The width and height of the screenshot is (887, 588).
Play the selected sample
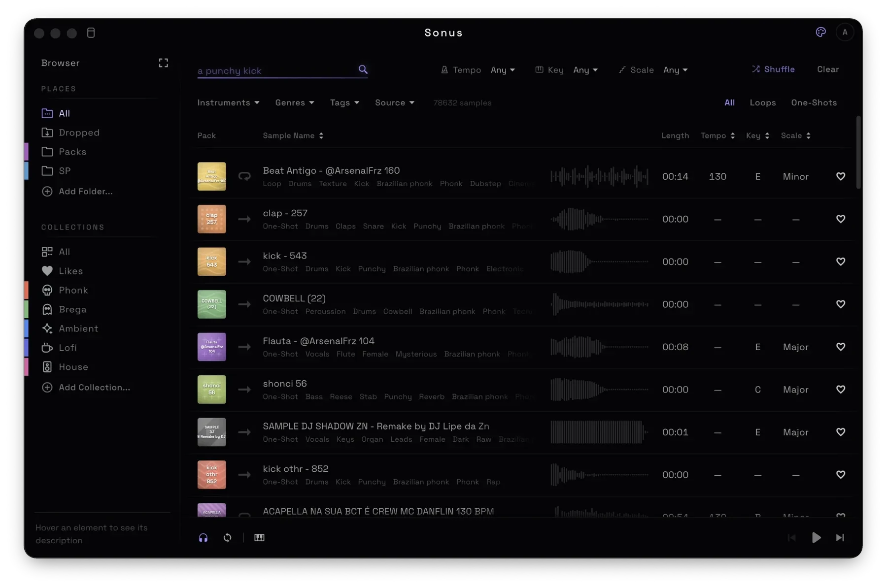pos(816,538)
